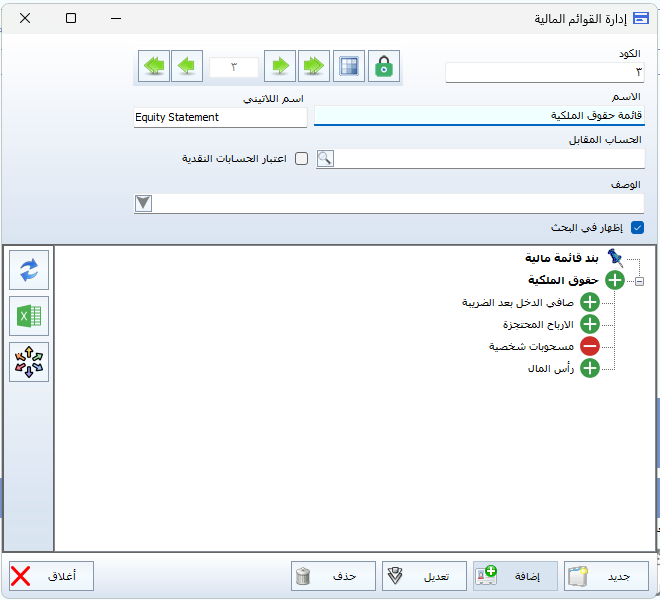Export to Excel using the side icon
The image size is (660, 600).
[28, 316]
